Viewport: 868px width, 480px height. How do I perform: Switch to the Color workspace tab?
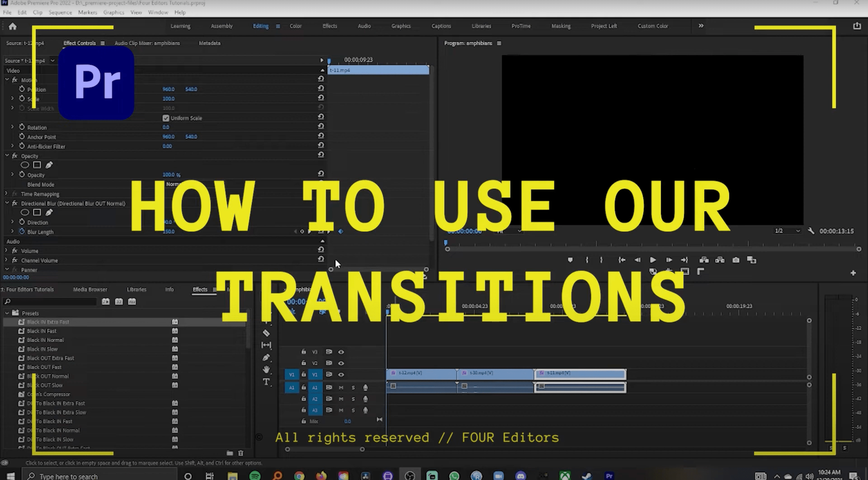click(x=295, y=26)
